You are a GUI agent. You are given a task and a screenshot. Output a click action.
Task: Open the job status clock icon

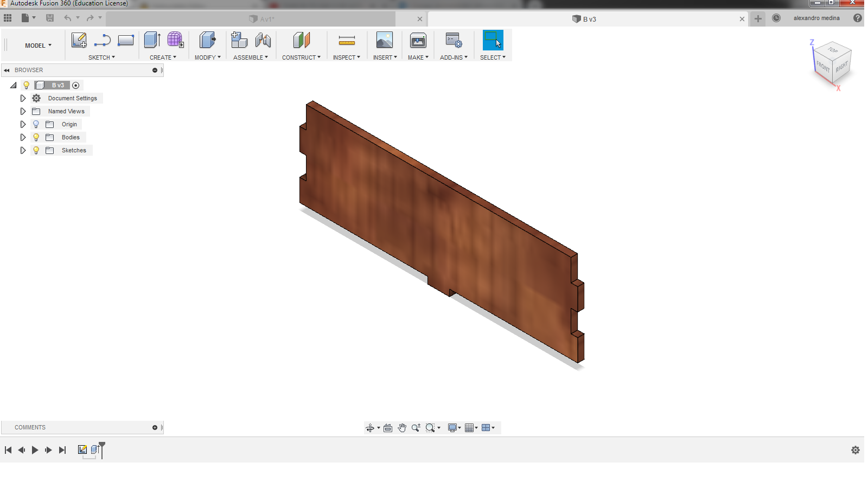coord(776,18)
